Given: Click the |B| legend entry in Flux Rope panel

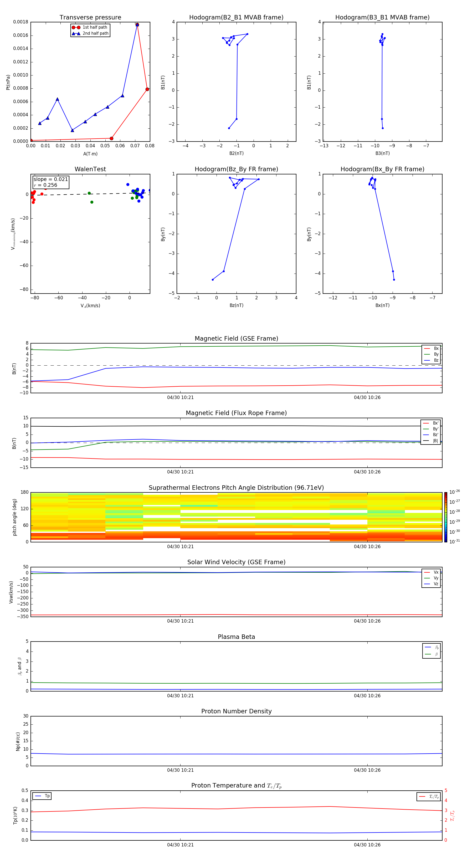Looking at the screenshot, I should point(431,441).
